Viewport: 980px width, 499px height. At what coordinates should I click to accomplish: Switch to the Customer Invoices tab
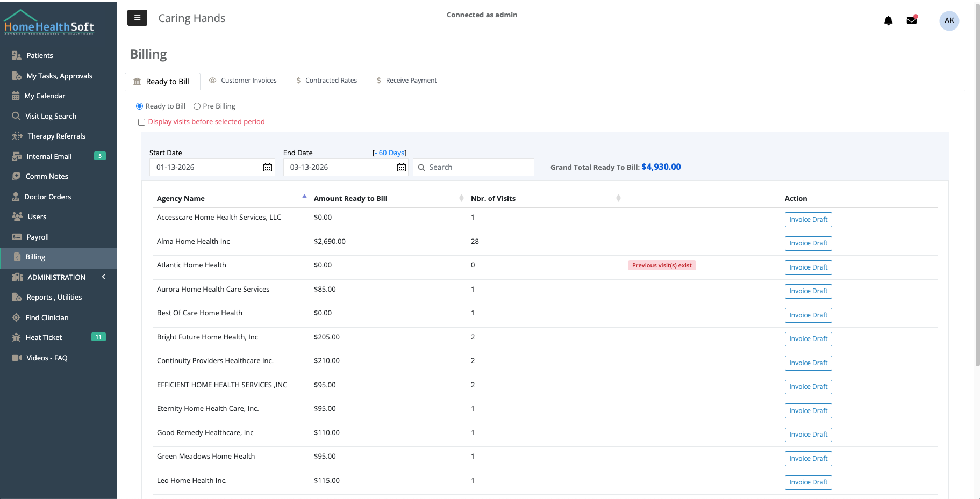coord(248,80)
